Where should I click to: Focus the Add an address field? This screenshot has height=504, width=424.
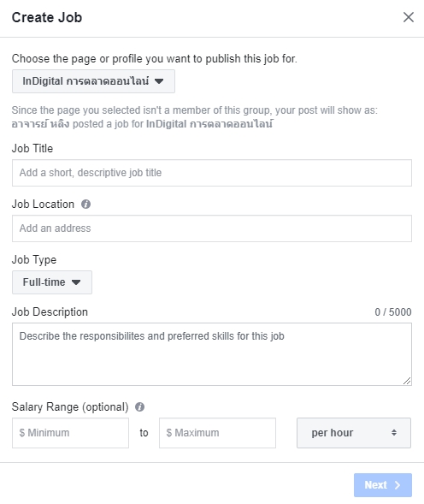pyautogui.click(x=212, y=228)
